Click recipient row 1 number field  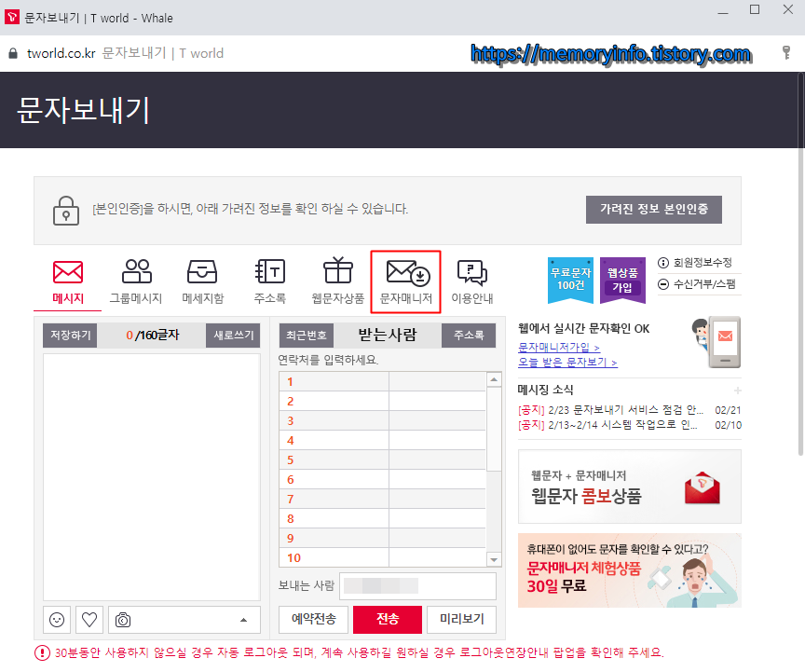(x=334, y=382)
